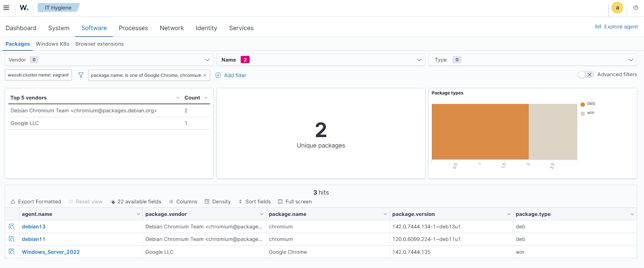Click the Explore agent signal icon
This screenshot has height=268, width=644.
pos(598,27)
